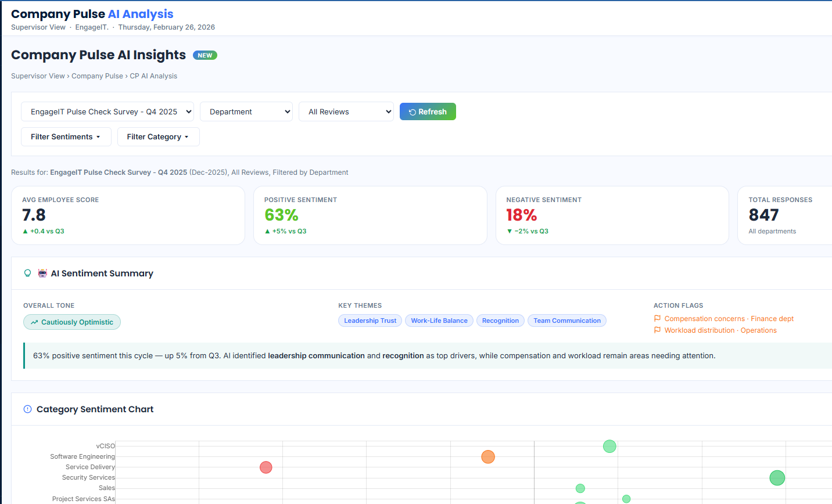This screenshot has width=832, height=504.
Task: Click the Negative Sentiment 18% value
Action: 522,215
